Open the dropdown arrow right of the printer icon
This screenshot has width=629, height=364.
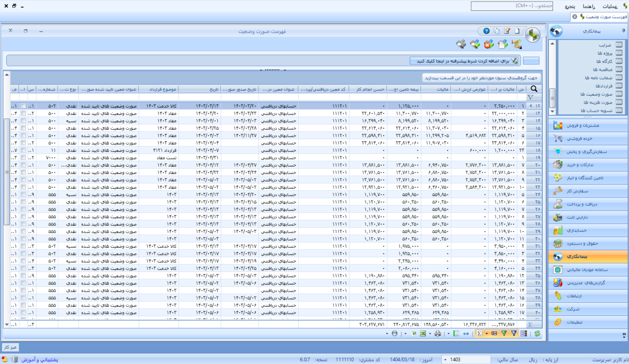click(x=448, y=334)
